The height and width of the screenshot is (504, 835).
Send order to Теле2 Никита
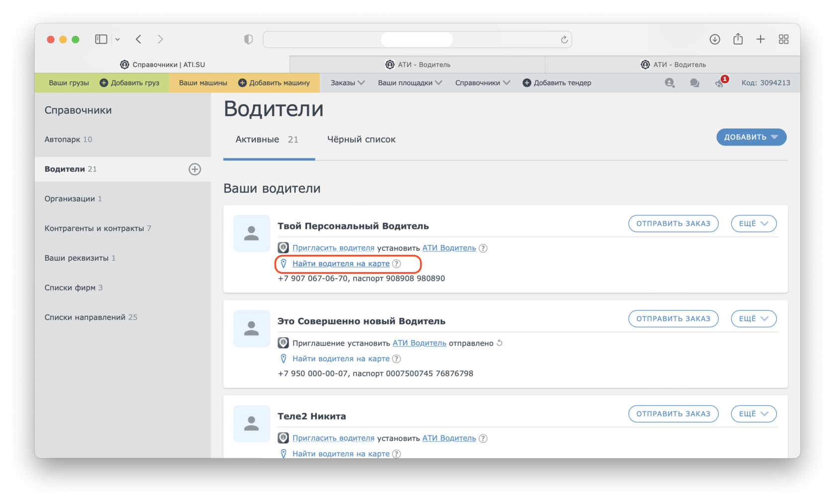pyautogui.click(x=673, y=414)
